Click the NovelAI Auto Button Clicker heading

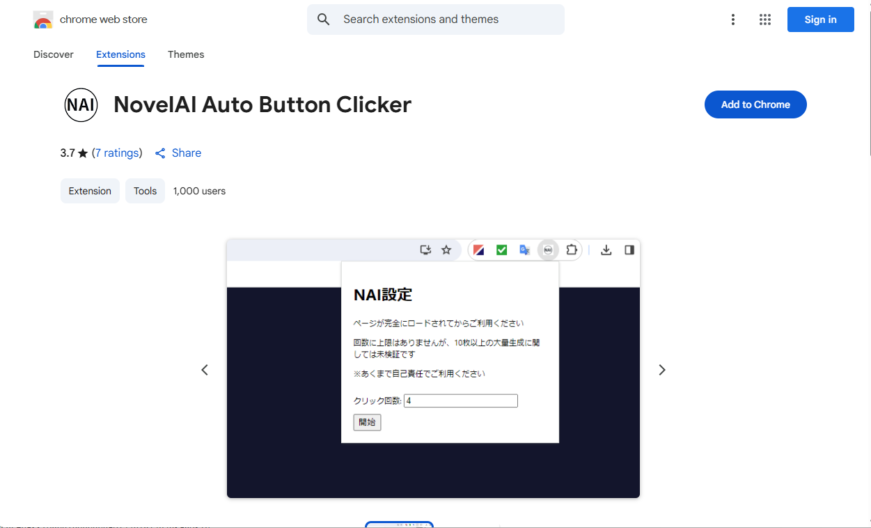coord(262,105)
